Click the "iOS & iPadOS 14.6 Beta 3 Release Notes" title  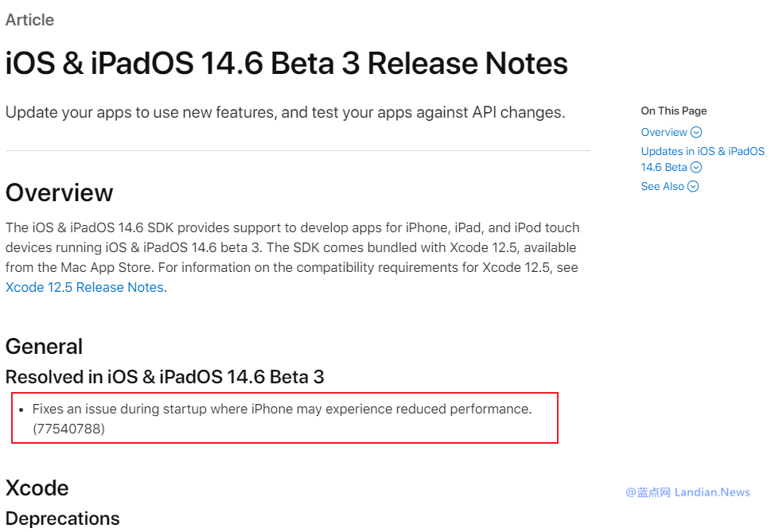(286, 64)
